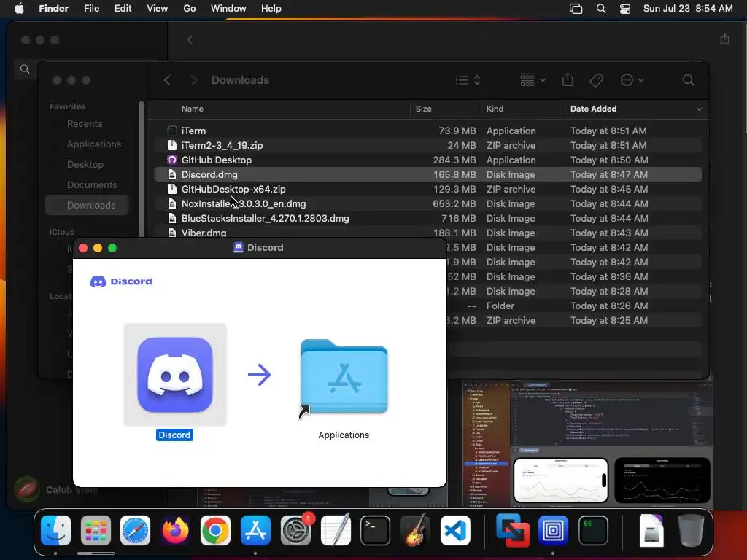Viewport: 747px width, 560px height.
Task: Launch Google Chrome from the Dock
Action: pos(215,531)
